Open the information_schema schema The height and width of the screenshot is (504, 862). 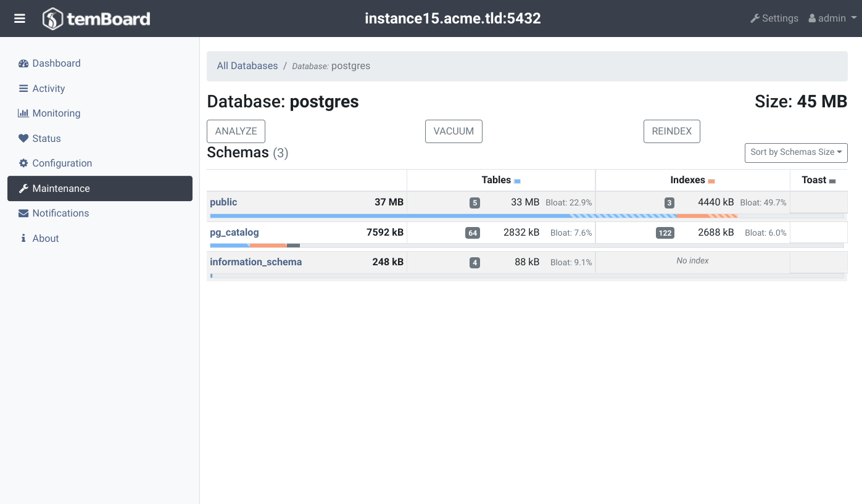click(x=256, y=262)
